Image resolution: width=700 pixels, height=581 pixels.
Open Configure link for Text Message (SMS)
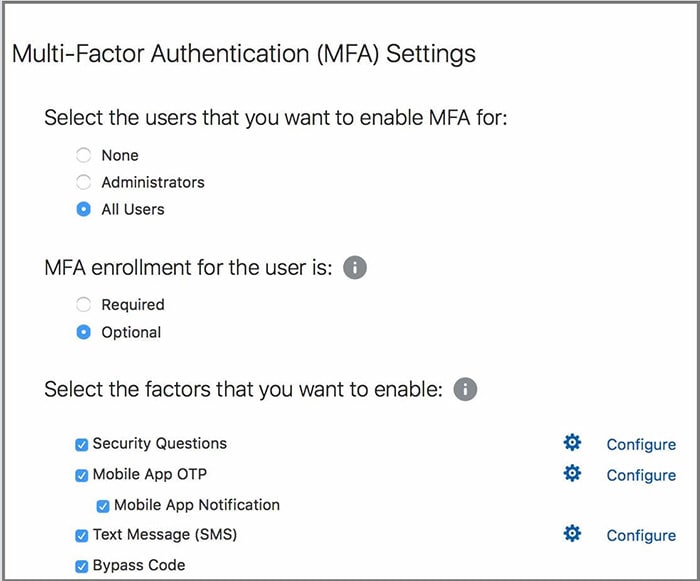point(641,536)
